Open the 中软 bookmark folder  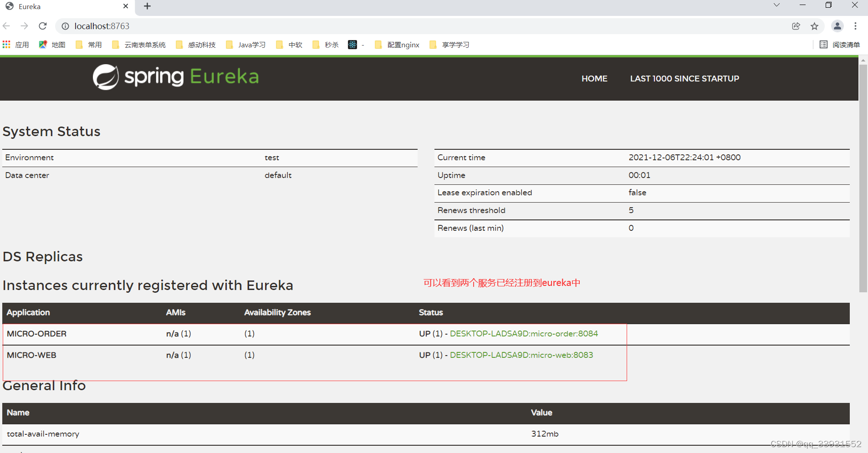[289, 45]
